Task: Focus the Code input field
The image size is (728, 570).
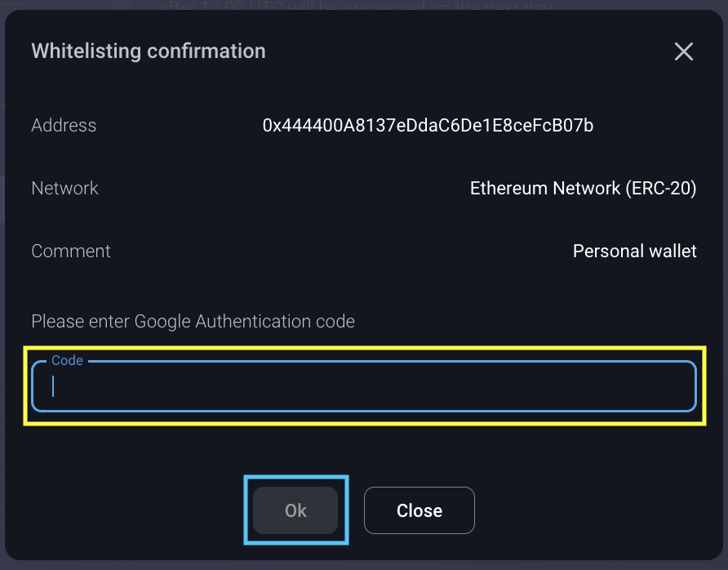Action: pos(363,386)
